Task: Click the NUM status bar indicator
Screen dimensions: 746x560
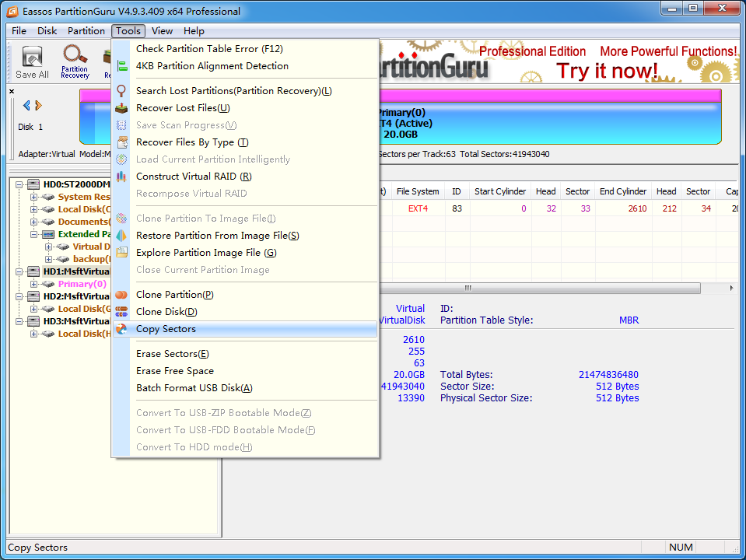Action: pyautogui.click(x=681, y=547)
